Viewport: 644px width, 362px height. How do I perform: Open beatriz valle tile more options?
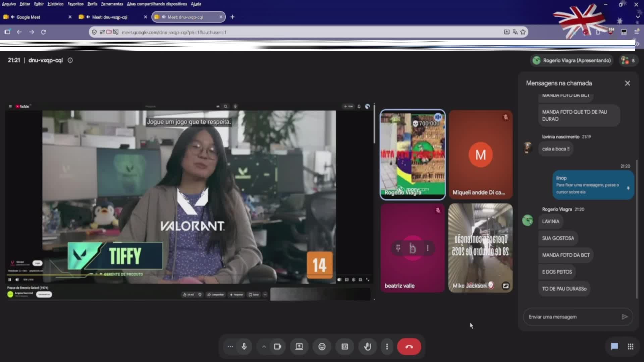pos(427,248)
